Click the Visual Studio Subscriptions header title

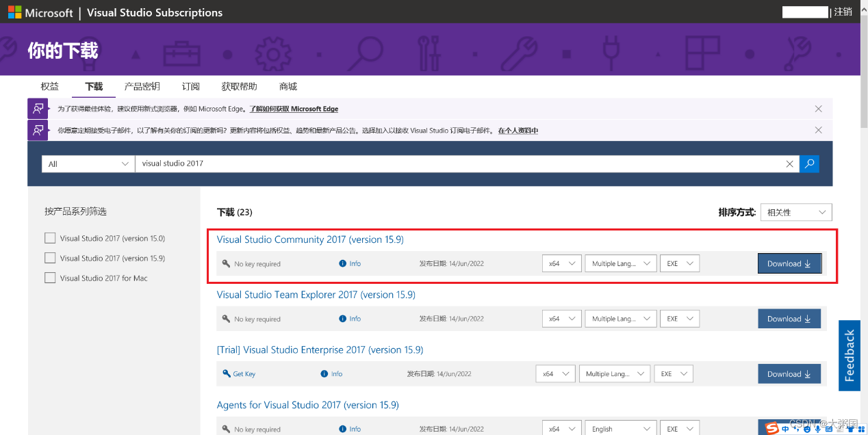[x=156, y=12]
